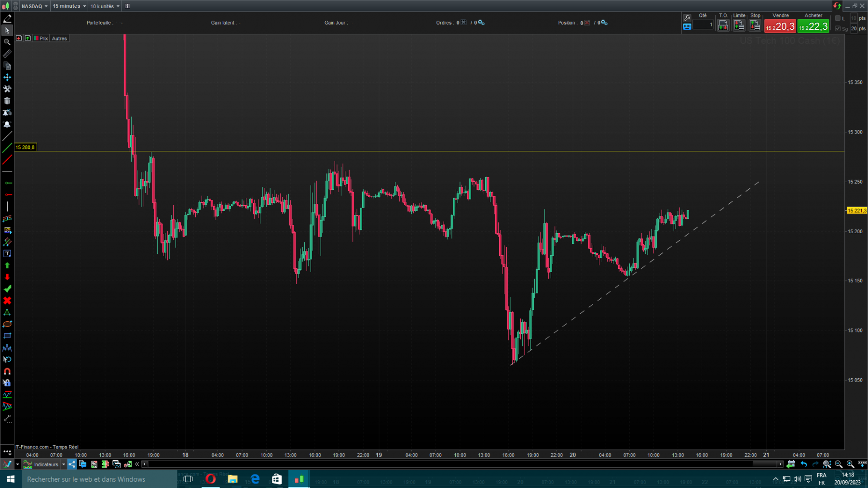This screenshot has width=868, height=488.
Task: Click the Limite order button
Action: click(739, 26)
